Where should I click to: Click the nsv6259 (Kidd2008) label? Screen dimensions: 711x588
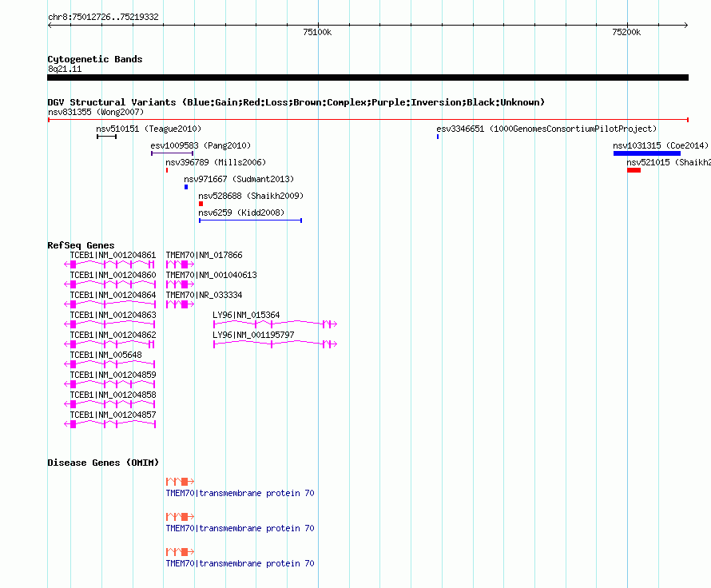[242, 213]
